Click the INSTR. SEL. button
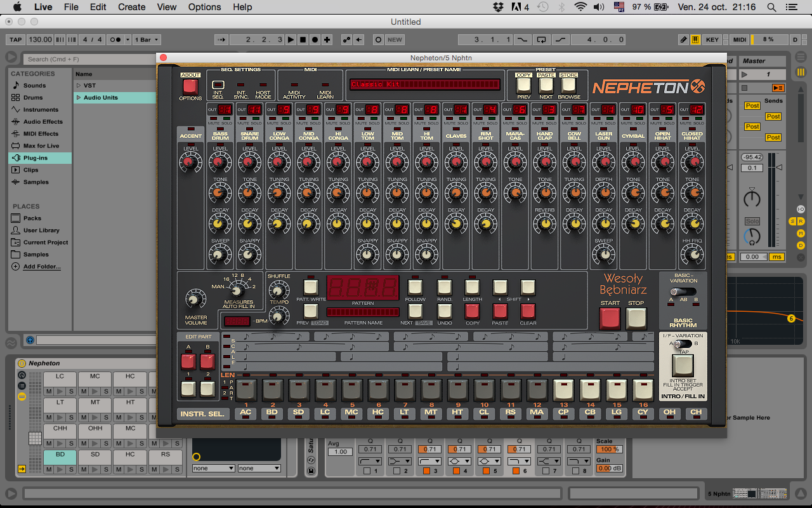Screen dimensions: 812x508 point(202,413)
